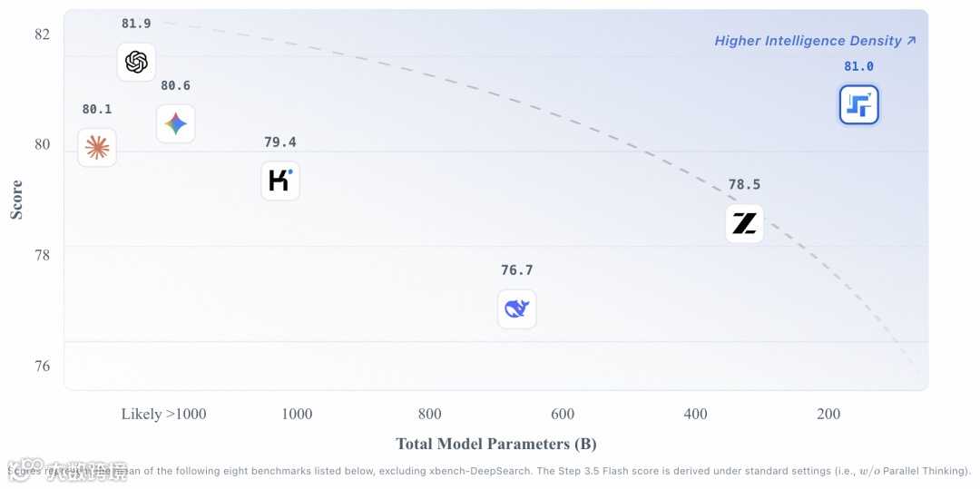Click the Claude starburst icon
This screenshot has height=489, width=980.
click(x=97, y=147)
